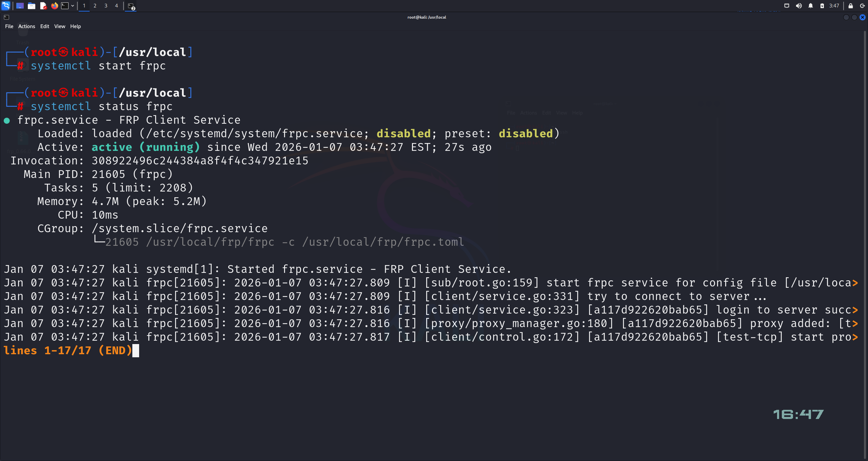The image size is (868, 461).
Task: Expand the terminal launcher dropdown arrow
Action: (73, 6)
